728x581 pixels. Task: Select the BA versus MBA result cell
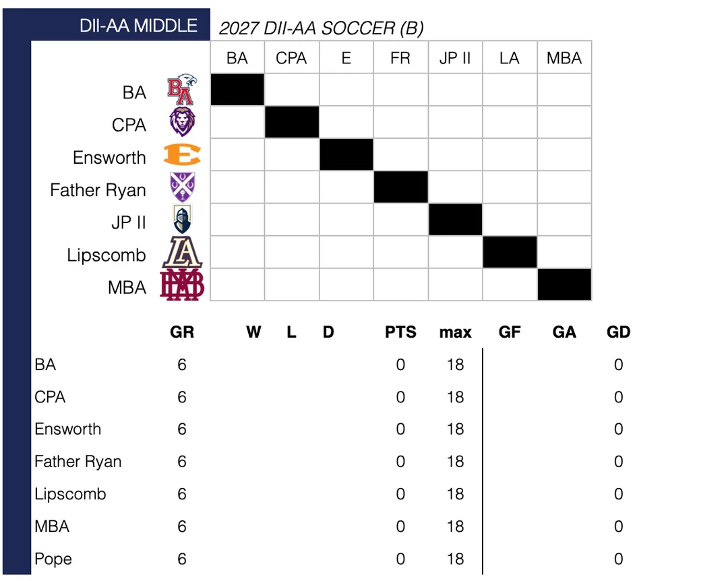[x=565, y=90]
